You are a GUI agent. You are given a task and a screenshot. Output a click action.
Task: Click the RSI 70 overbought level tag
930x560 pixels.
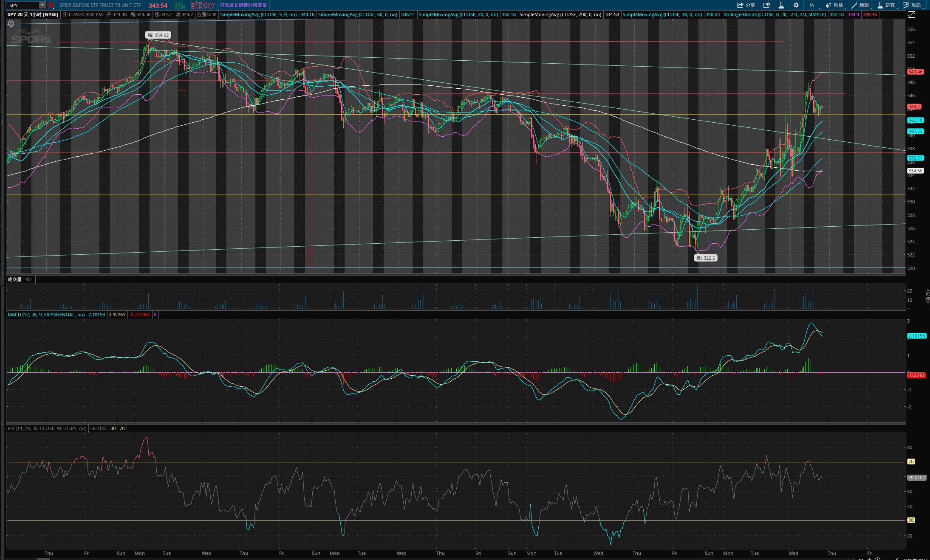[911, 462]
